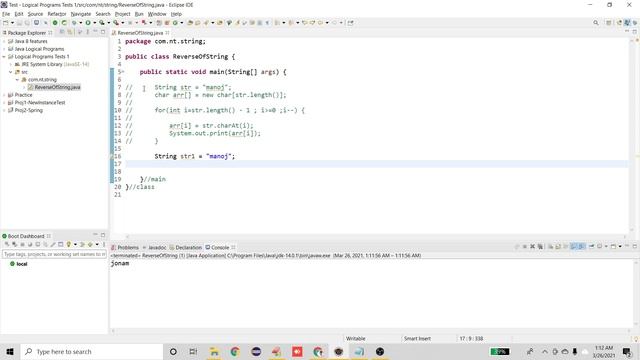Click the Remove Launch X icon in Console
This screenshot has height=360, width=640.
pyautogui.click(x=532, y=247)
